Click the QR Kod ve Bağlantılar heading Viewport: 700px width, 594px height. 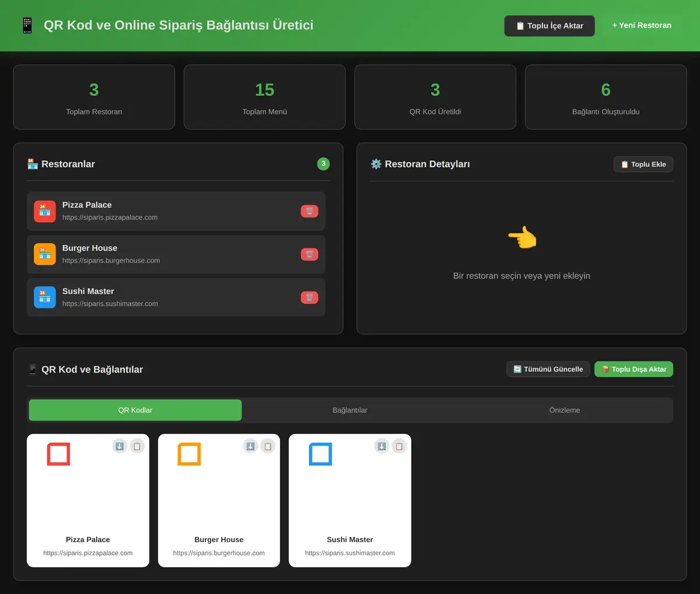click(85, 369)
